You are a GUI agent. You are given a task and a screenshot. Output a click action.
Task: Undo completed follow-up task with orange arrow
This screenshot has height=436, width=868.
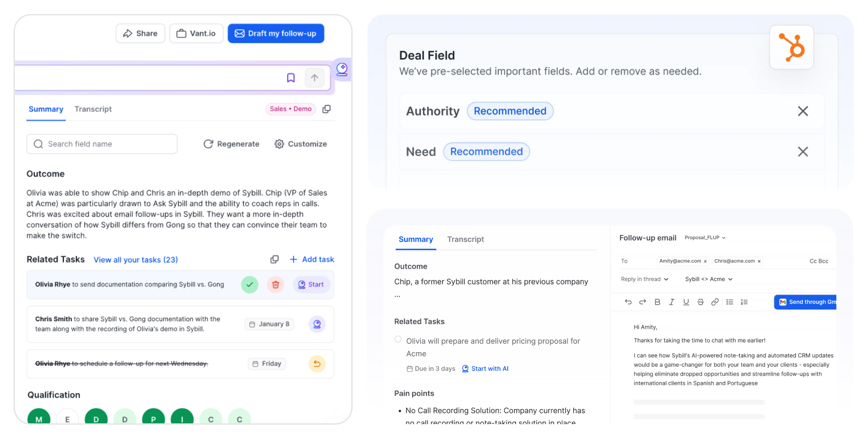317,364
